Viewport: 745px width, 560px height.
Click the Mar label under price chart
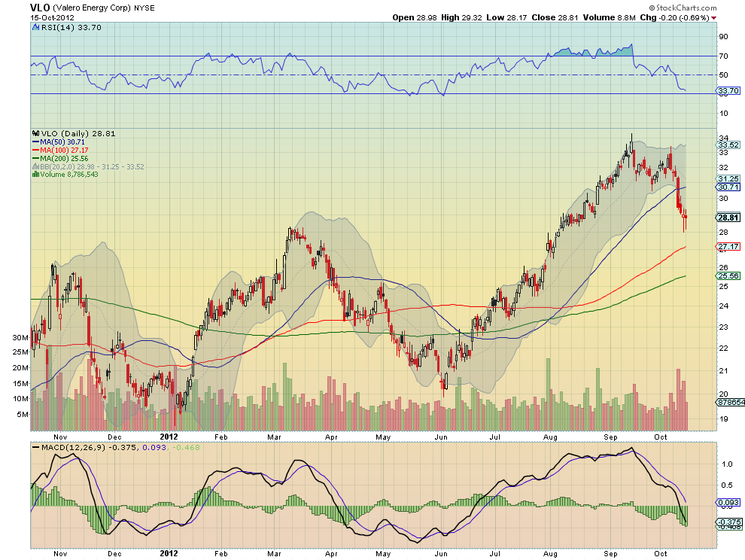(x=274, y=437)
